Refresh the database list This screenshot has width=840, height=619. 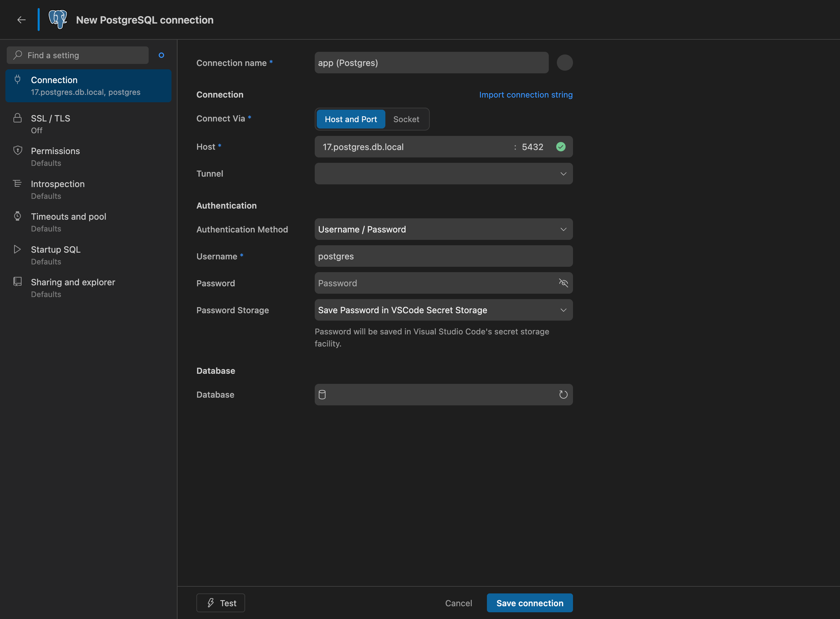[x=563, y=395]
